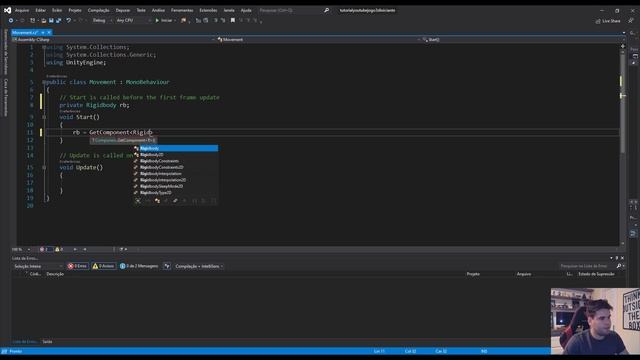This screenshot has height=360, width=640.
Task: Click the undo toolbar icon
Action: 69,20
